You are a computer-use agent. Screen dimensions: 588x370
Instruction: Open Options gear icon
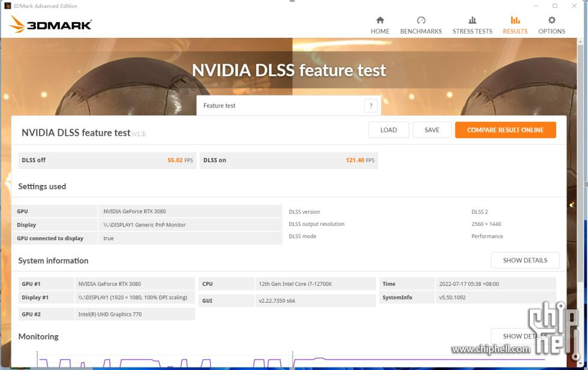tap(551, 20)
